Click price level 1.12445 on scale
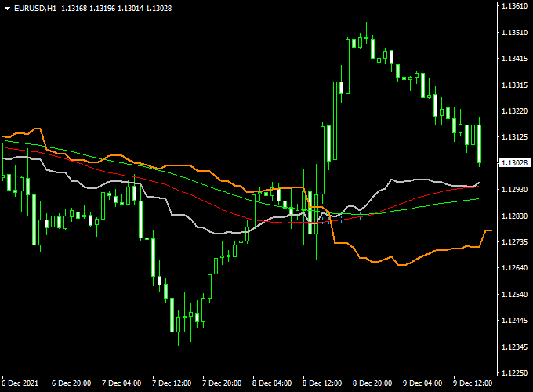 (x=515, y=320)
